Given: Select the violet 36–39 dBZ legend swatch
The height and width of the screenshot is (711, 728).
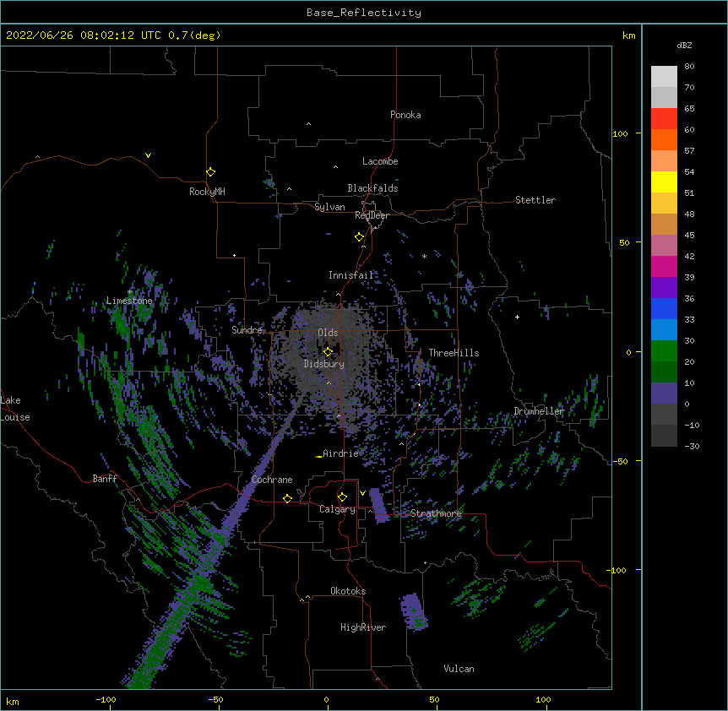Looking at the screenshot, I should (x=664, y=288).
